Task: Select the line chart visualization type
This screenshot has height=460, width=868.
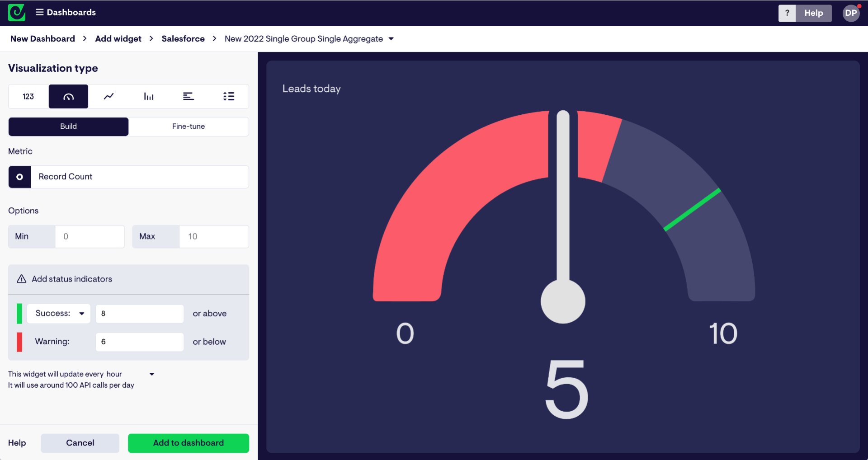Action: (108, 96)
